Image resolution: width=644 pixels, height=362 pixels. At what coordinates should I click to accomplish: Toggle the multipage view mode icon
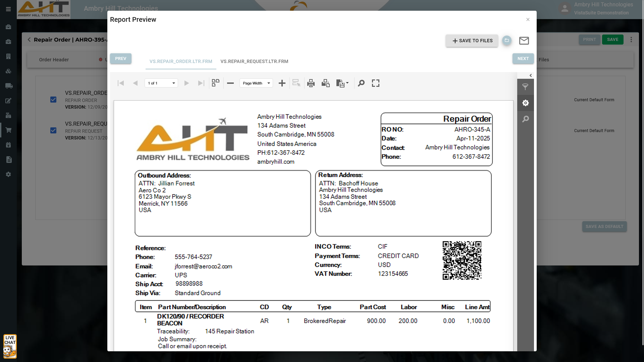(216, 83)
